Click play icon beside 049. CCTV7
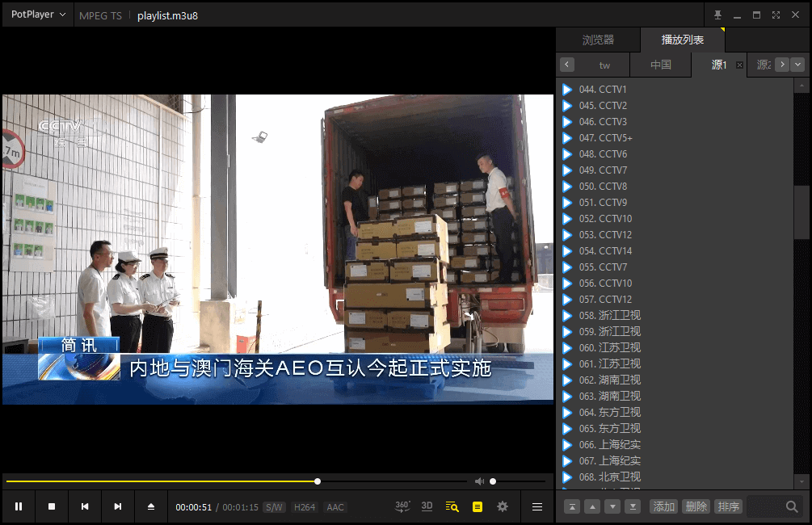812x525 pixels. click(x=567, y=170)
